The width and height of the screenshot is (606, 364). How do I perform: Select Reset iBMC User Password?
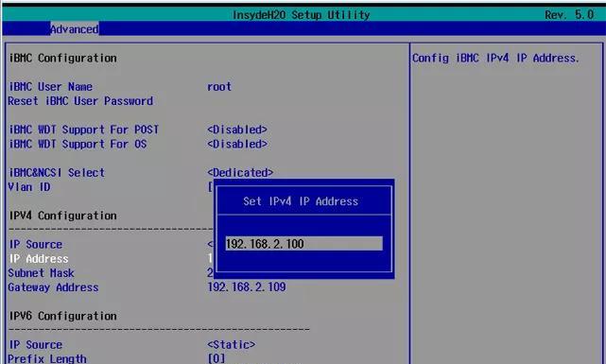[x=80, y=101]
